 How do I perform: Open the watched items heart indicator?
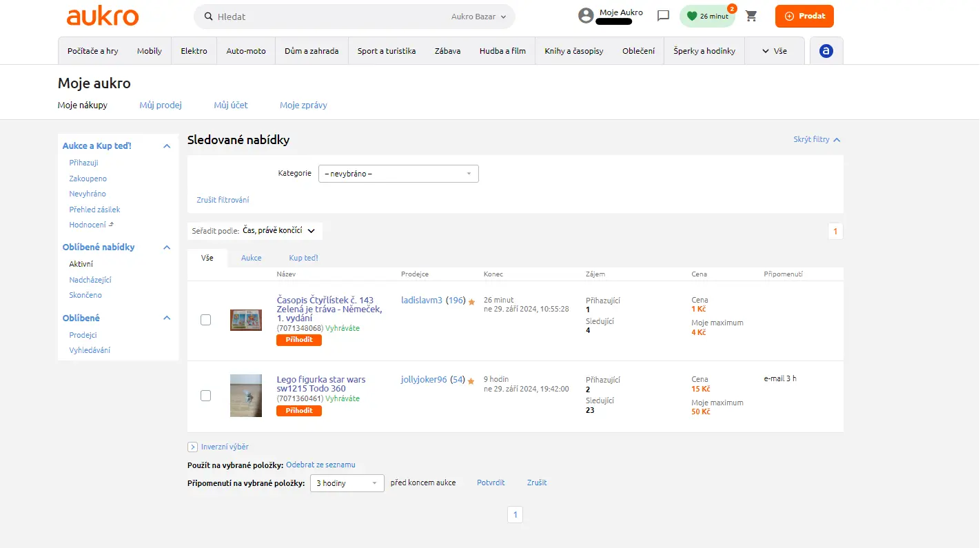coord(707,17)
